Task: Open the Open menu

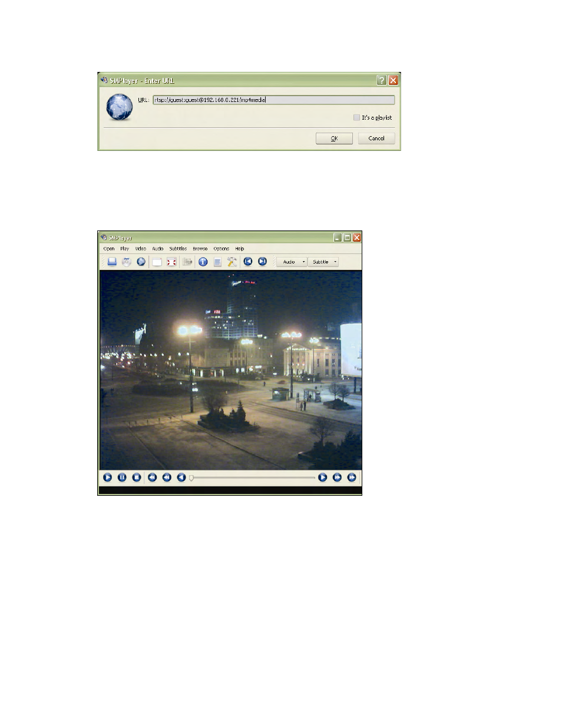Action: pos(109,249)
